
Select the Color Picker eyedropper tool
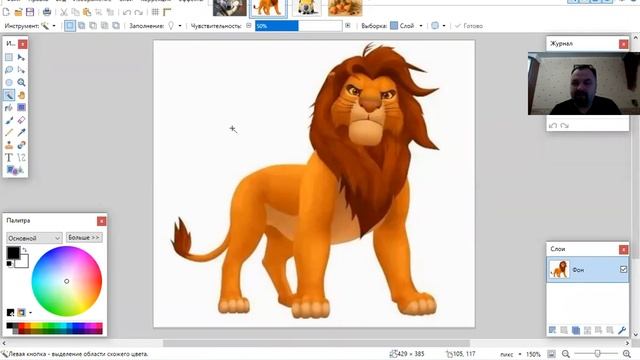[x=21, y=133]
